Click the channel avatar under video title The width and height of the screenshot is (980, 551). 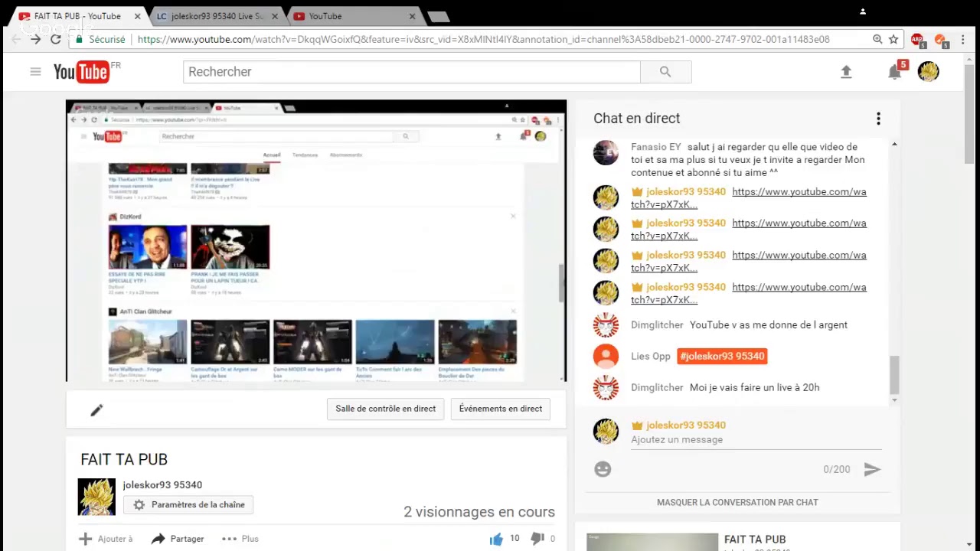96,497
